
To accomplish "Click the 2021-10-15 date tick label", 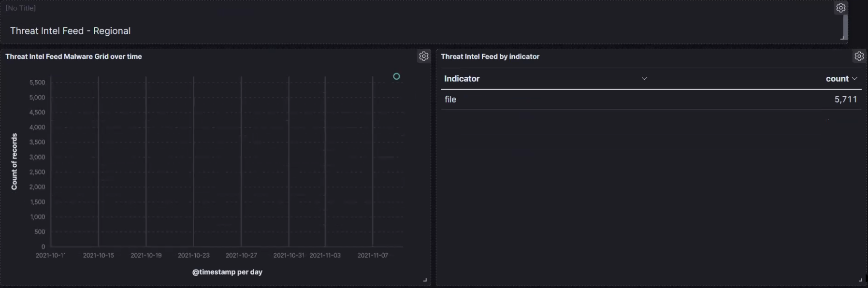I will click(99, 255).
